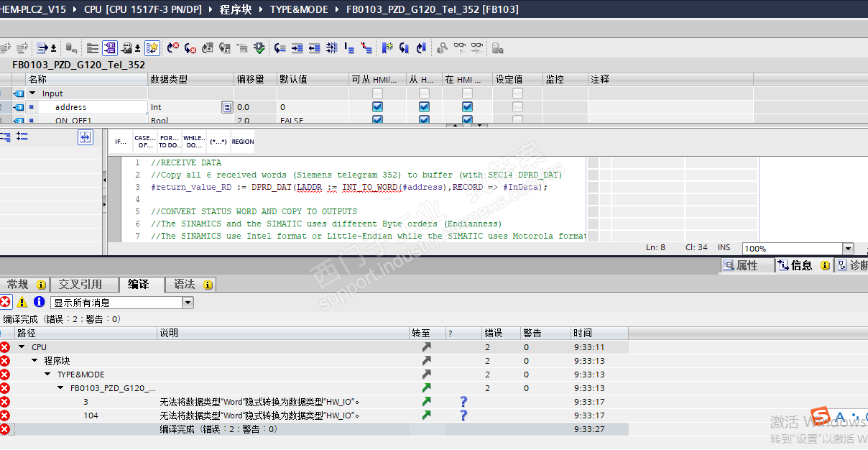Toggle HMI writable checkbox for address
This screenshot has width=868, height=450.
[424, 107]
